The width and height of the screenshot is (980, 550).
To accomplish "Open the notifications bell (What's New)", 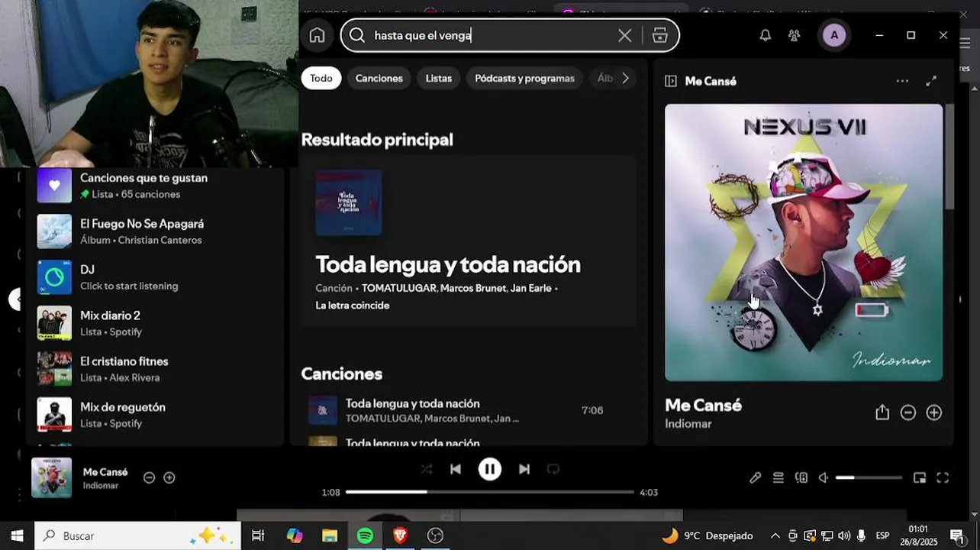I will [765, 35].
